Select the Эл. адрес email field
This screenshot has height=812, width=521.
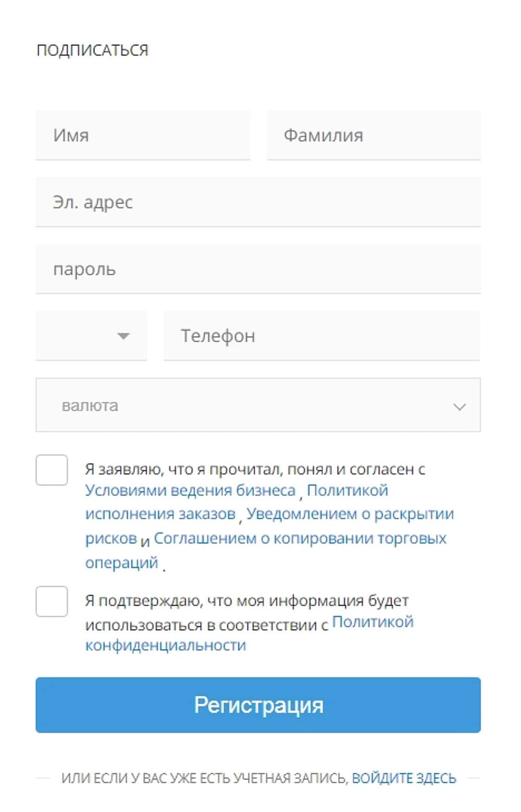258,202
